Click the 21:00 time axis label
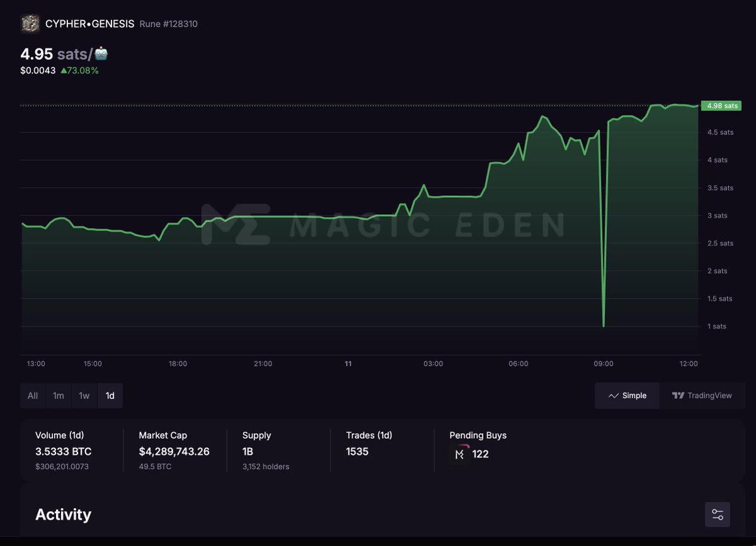Screen dimensions: 756x546 point(263,364)
